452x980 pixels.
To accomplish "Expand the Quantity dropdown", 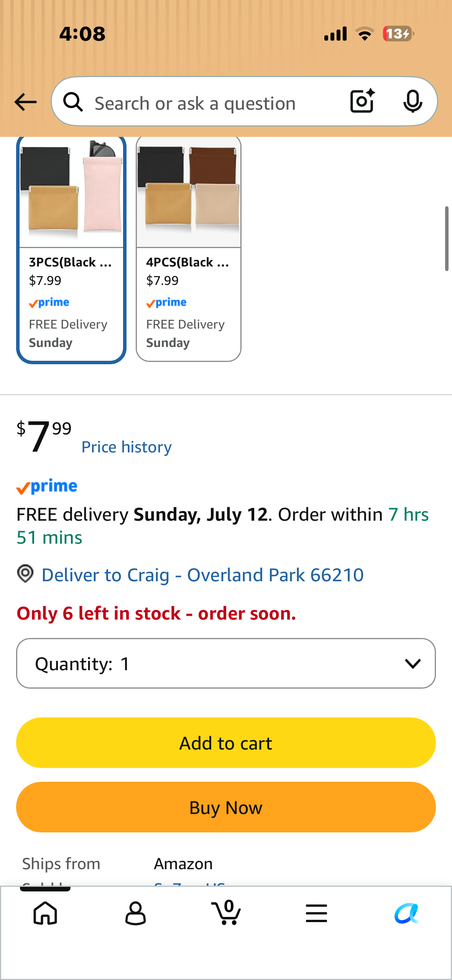I will pyautogui.click(x=226, y=663).
